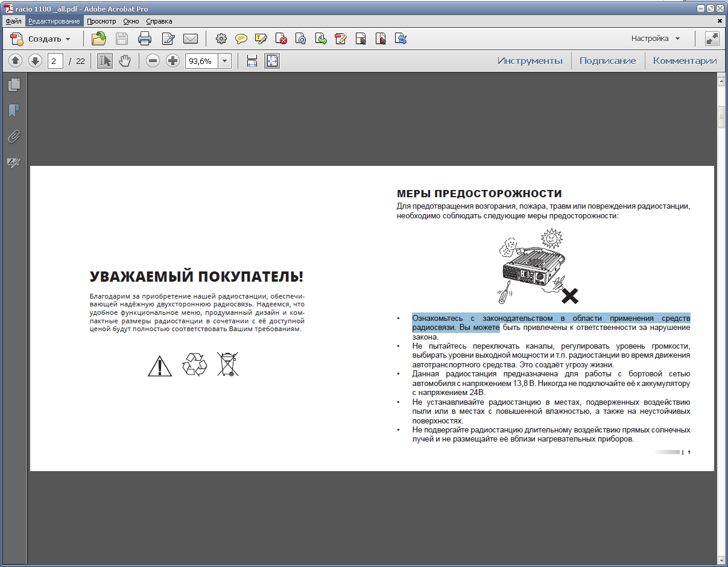Screen dimensions: 728x567
Task: Click the expand read mode arrows icon
Action: pyautogui.click(x=712, y=39)
